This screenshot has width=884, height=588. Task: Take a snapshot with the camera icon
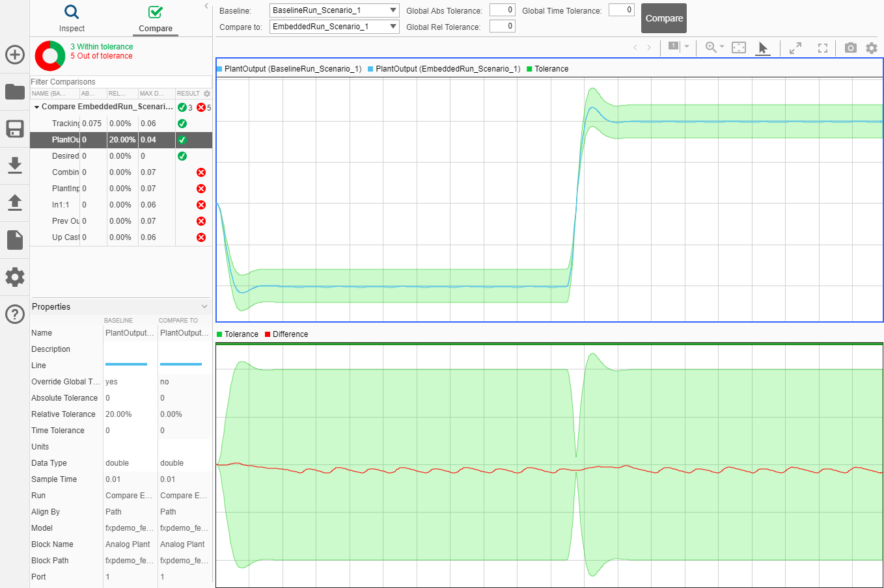(x=851, y=47)
